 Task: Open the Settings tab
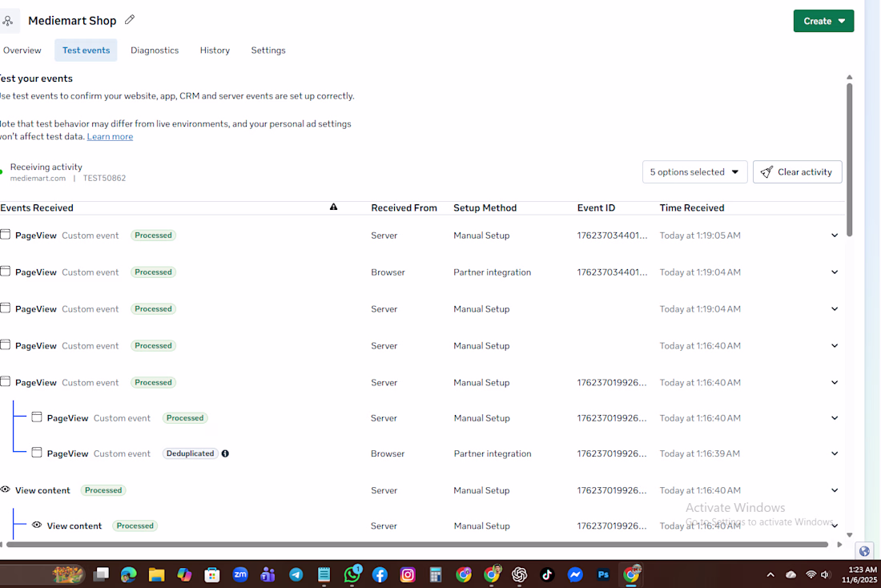click(268, 50)
